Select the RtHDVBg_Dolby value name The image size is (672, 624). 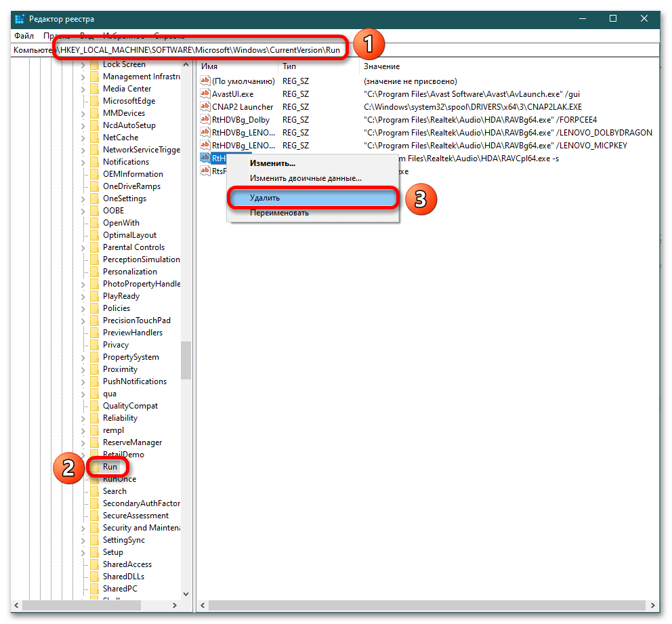pyautogui.click(x=241, y=120)
